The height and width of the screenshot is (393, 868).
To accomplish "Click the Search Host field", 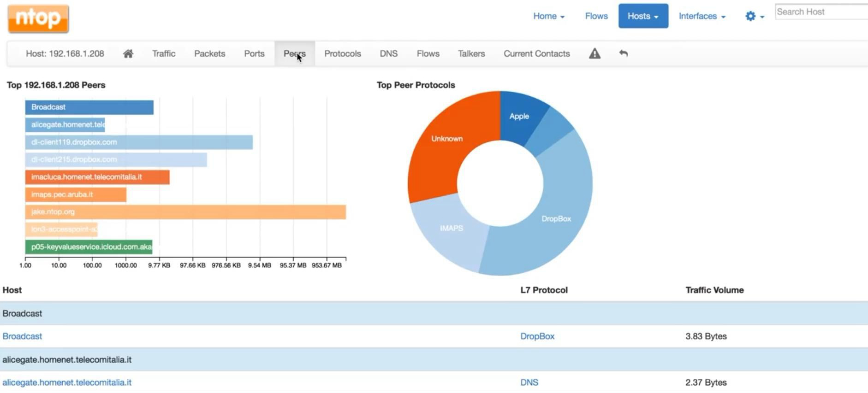I will pyautogui.click(x=821, y=12).
